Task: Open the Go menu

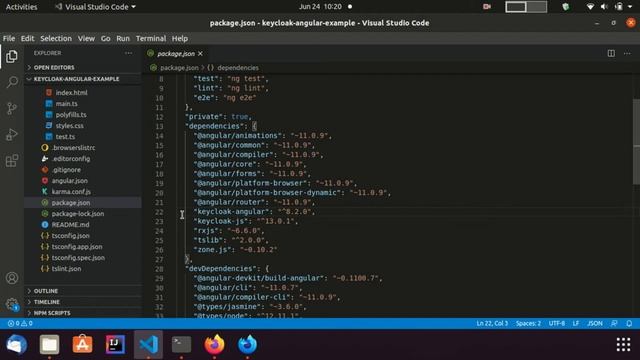Action: click(105, 38)
